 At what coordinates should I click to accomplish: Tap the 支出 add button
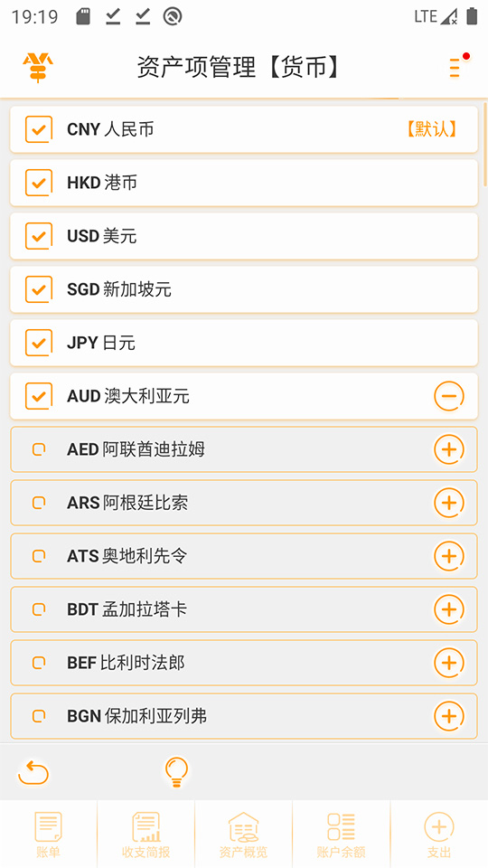(x=439, y=835)
